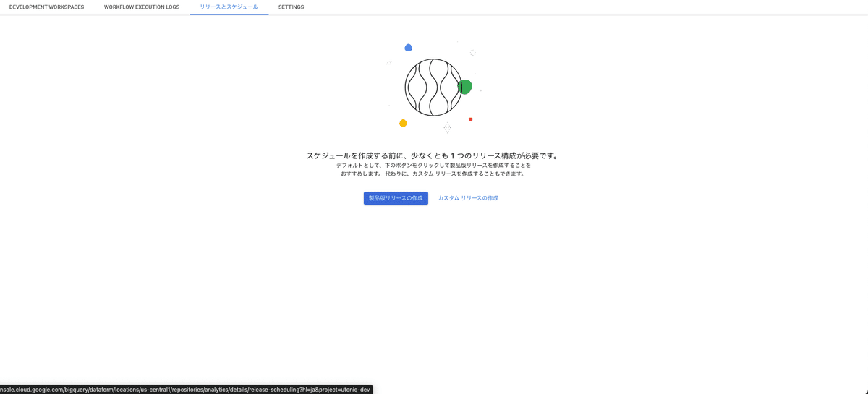Open the Settings tab
Viewport: 868px width, 394px height.
[291, 7]
